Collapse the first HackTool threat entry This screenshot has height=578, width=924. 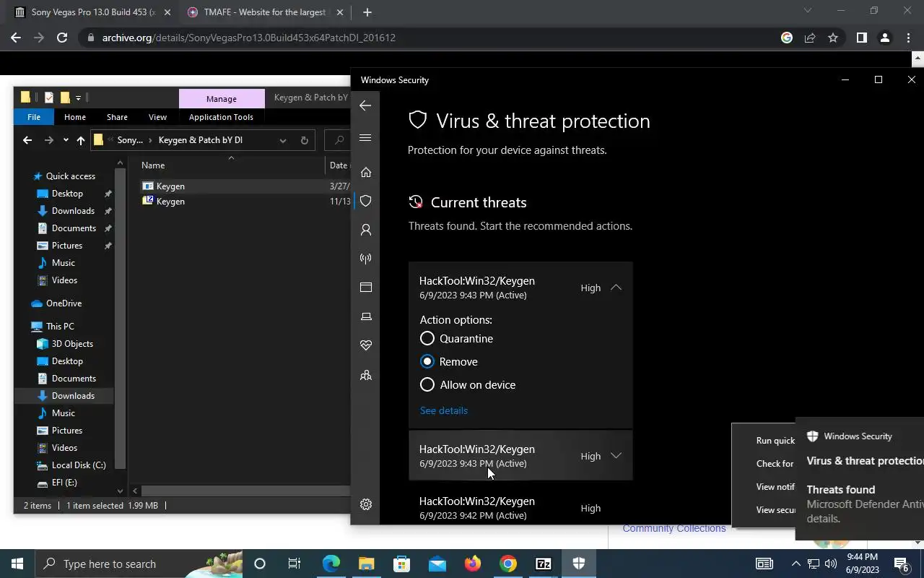(x=616, y=288)
